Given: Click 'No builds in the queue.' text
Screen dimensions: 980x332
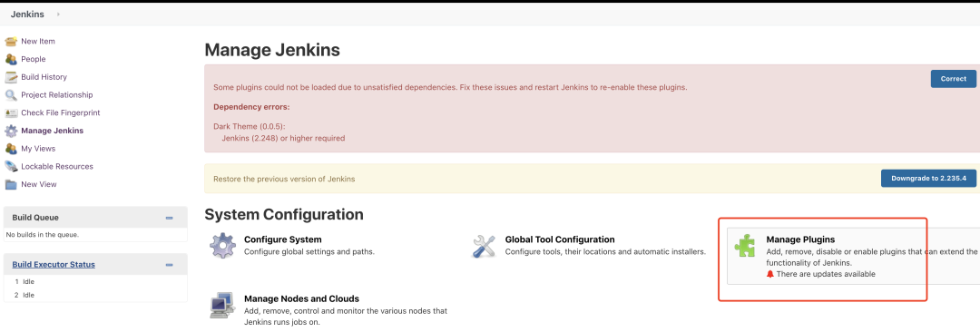Looking at the screenshot, I should click(43, 235).
